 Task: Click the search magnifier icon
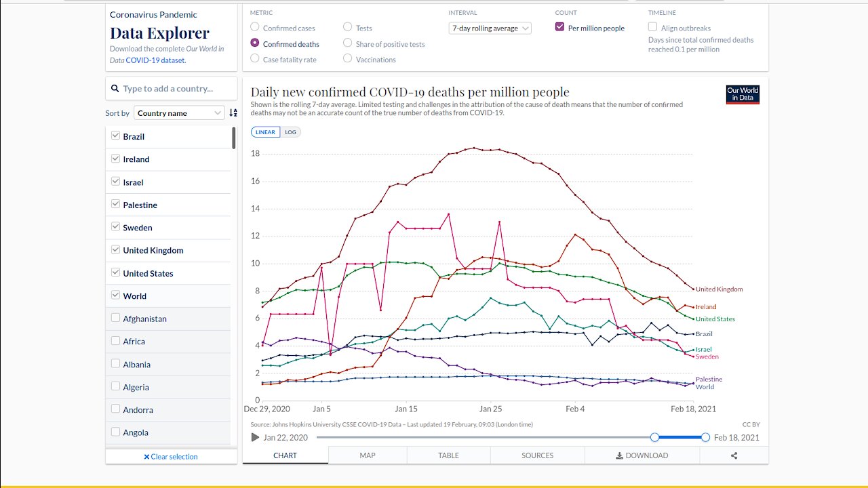115,89
